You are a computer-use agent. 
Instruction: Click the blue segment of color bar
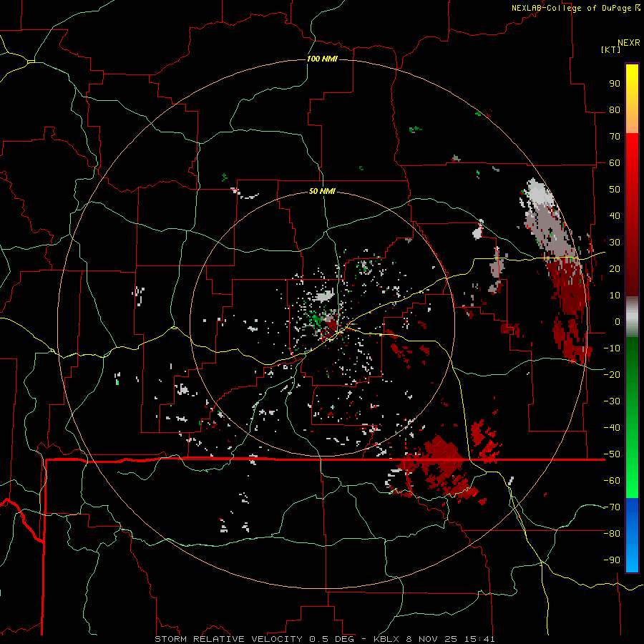point(632,535)
